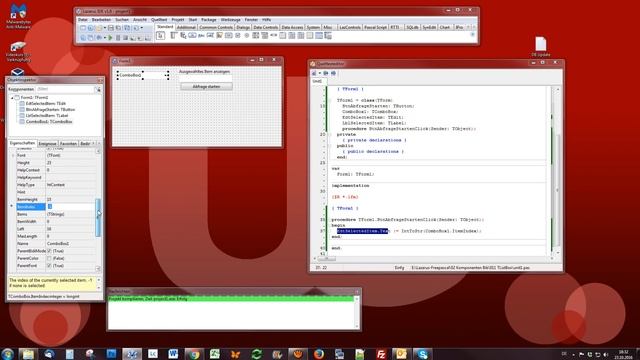Switch to the Common Controls palette tab
The width and height of the screenshot is (640, 360).
pos(216,27)
